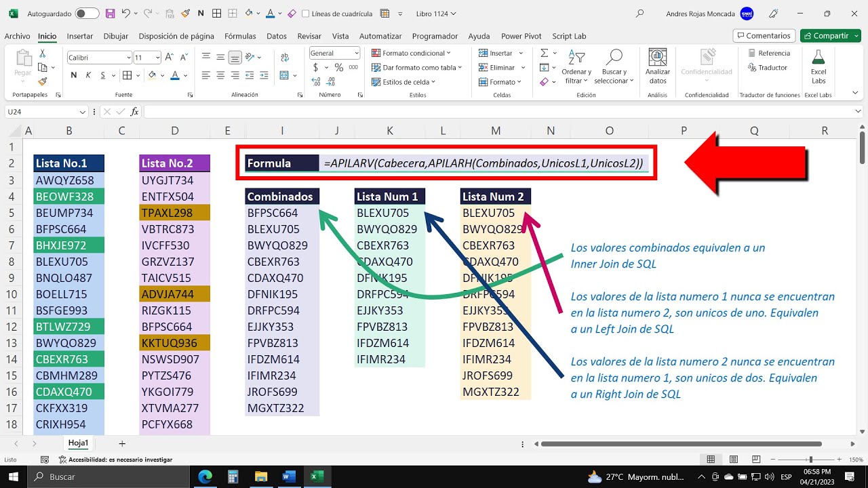
Task: Decrease decimal places
Action: [x=330, y=81]
